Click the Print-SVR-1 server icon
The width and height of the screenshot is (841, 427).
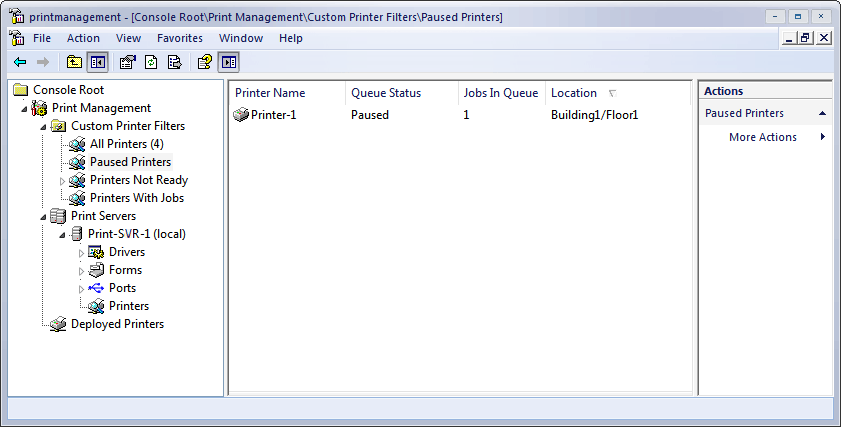pos(77,234)
